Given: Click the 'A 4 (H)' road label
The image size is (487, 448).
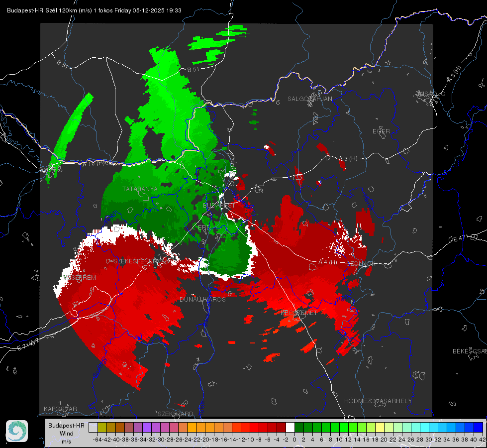Looking at the screenshot, I should click(328, 262).
